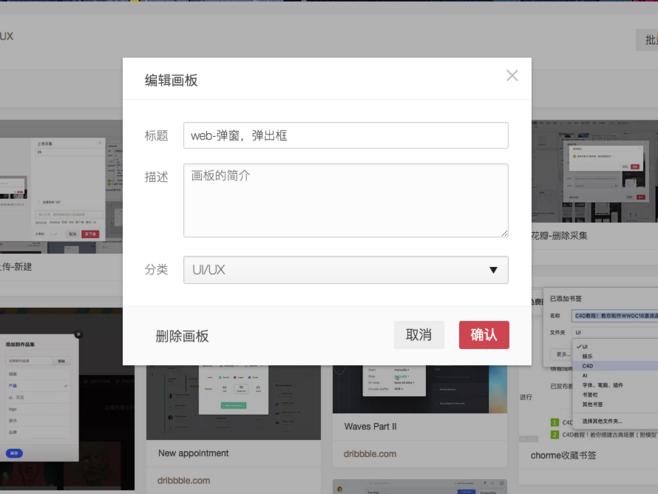Click the 删除画板 link

182,336
